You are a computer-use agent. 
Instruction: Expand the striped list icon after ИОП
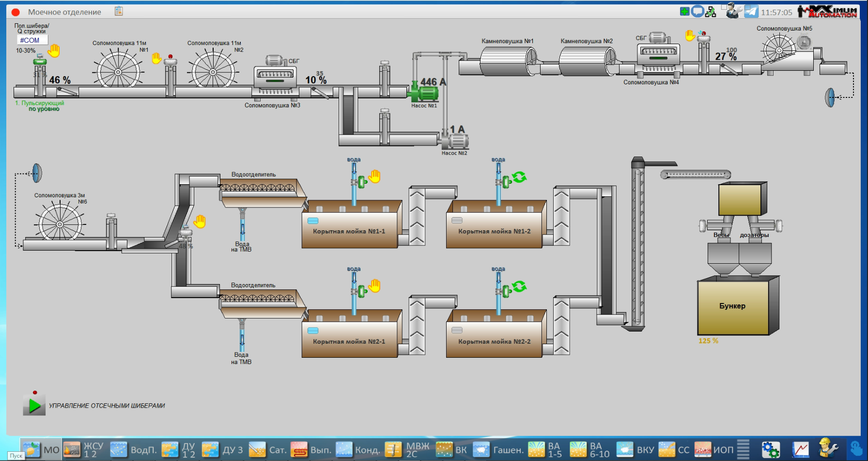(743, 449)
